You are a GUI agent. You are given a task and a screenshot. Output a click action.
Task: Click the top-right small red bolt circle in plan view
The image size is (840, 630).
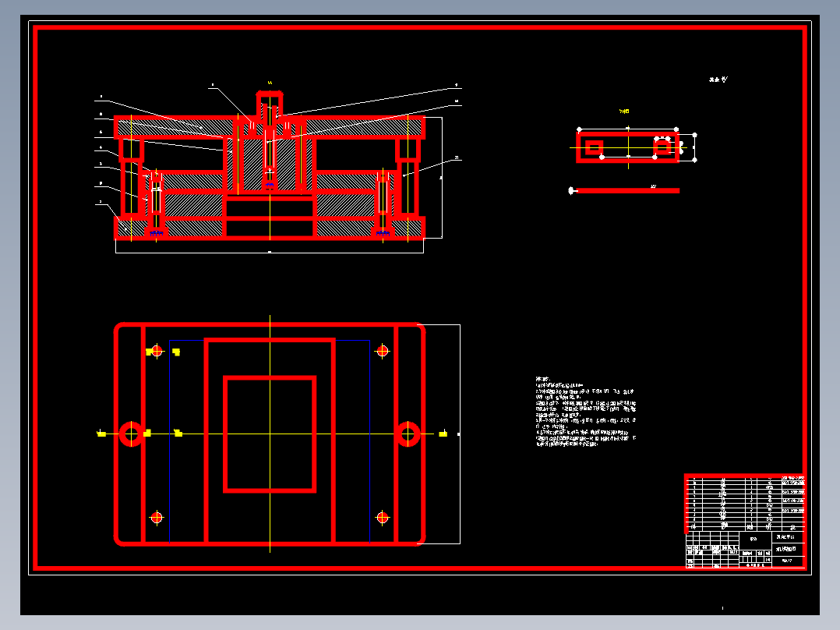tap(383, 351)
